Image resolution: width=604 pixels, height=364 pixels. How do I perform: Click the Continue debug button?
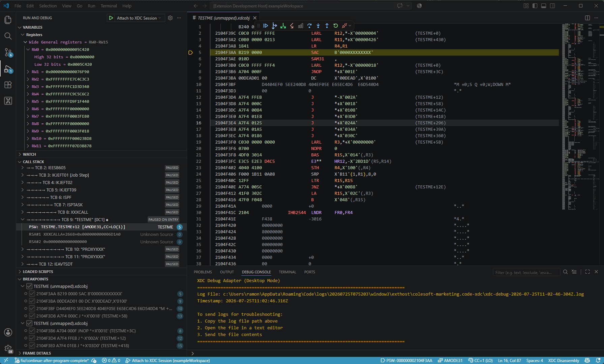pyautogui.click(x=266, y=26)
